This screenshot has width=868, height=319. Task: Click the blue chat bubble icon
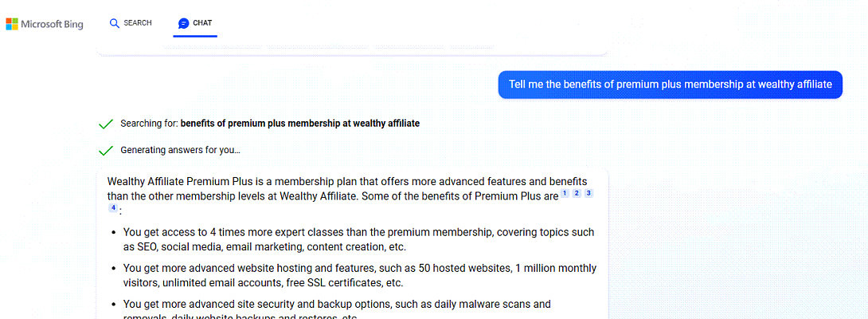(x=184, y=24)
